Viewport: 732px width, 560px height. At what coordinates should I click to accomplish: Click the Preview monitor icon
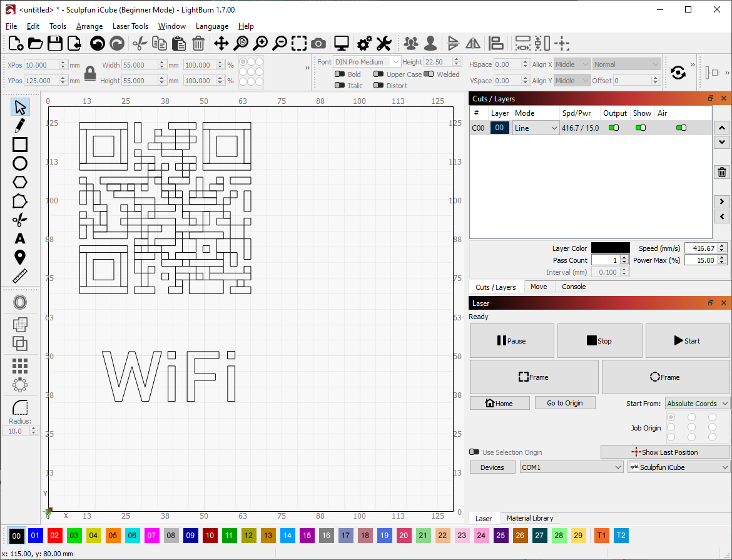tap(341, 43)
